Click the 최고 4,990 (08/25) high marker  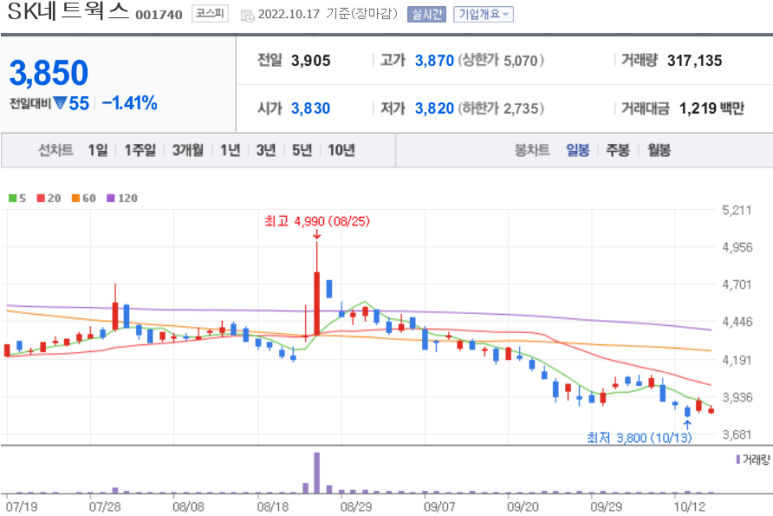pos(317,221)
